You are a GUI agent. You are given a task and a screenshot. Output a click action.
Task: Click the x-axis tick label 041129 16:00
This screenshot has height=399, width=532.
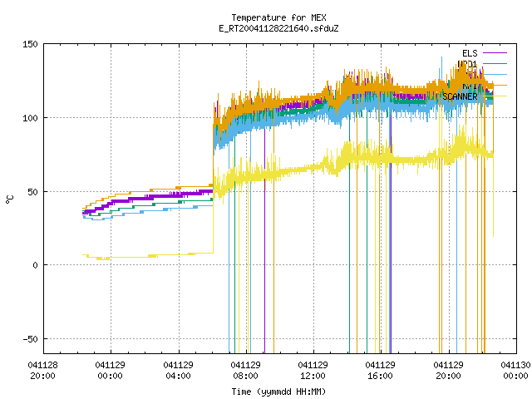(380, 371)
